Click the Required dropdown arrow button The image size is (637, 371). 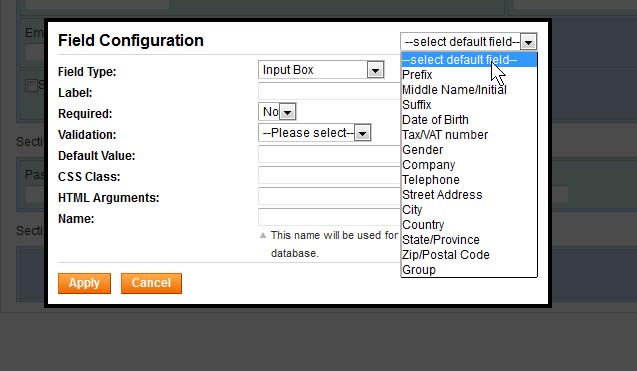click(x=288, y=112)
